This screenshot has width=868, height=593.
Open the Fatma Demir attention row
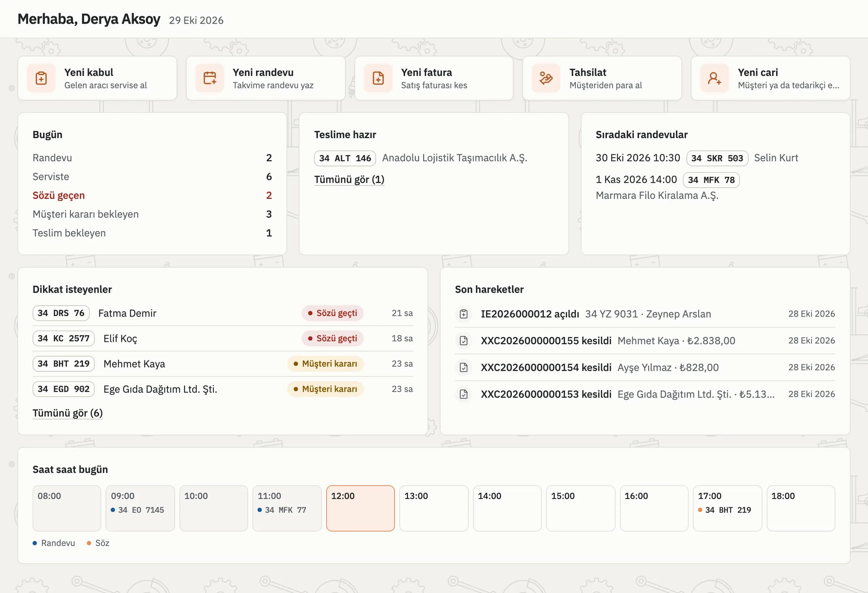point(222,313)
